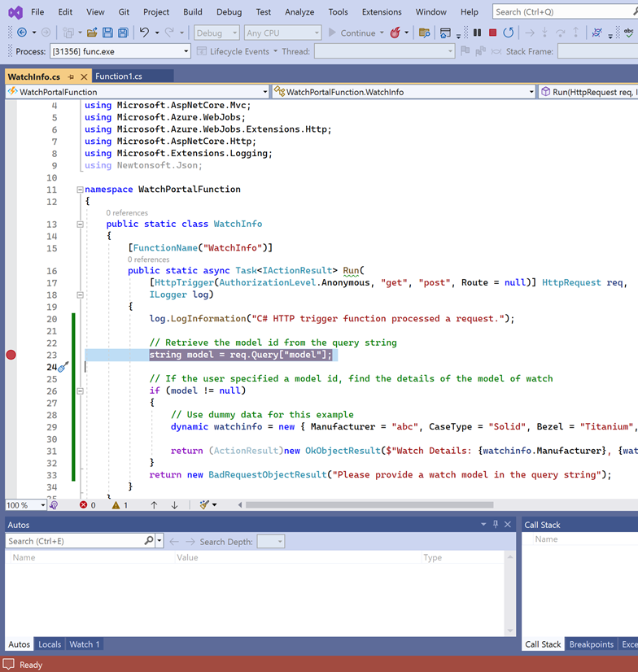Click the Ready status bar notification icon
This screenshot has height=672, width=638.
[x=9, y=665]
